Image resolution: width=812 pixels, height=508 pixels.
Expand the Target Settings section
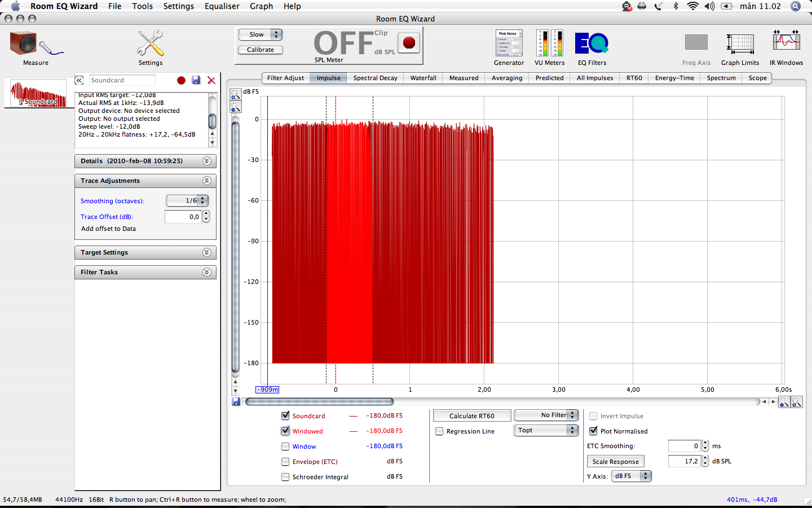coord(207,252)
